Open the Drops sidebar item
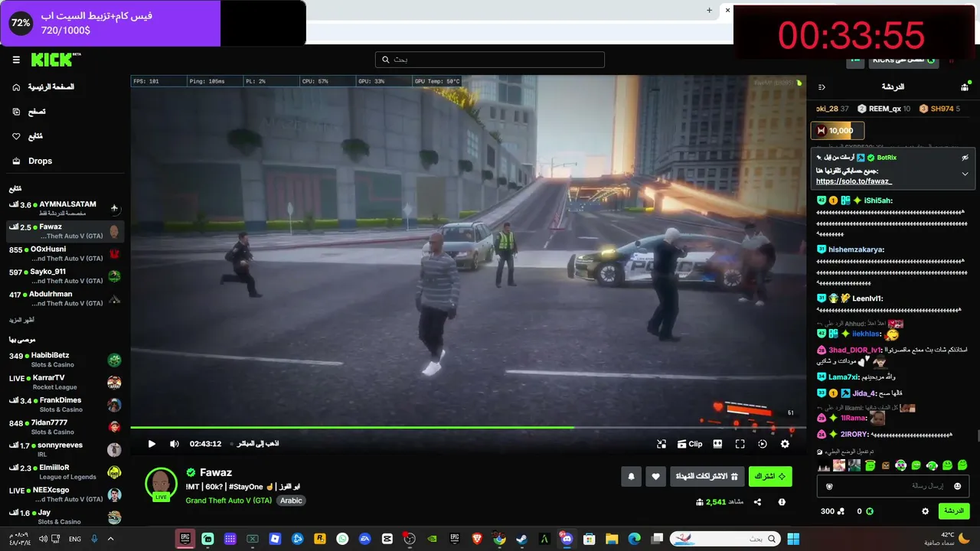The image size is (980, 551). 32,161
